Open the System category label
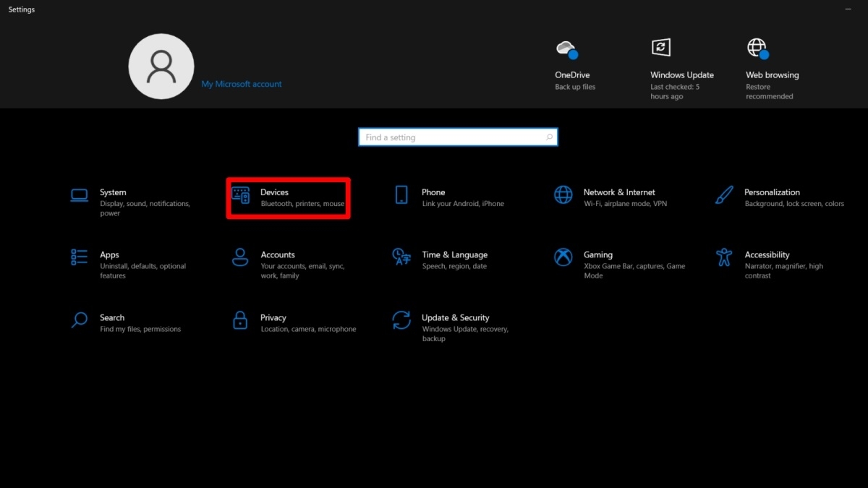 (x=113, y=192)
